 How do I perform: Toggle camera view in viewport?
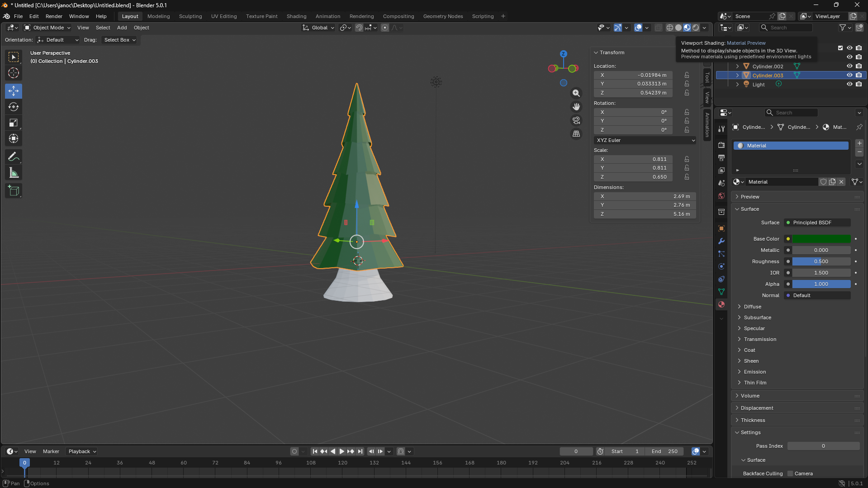click(x=576, y=120)
